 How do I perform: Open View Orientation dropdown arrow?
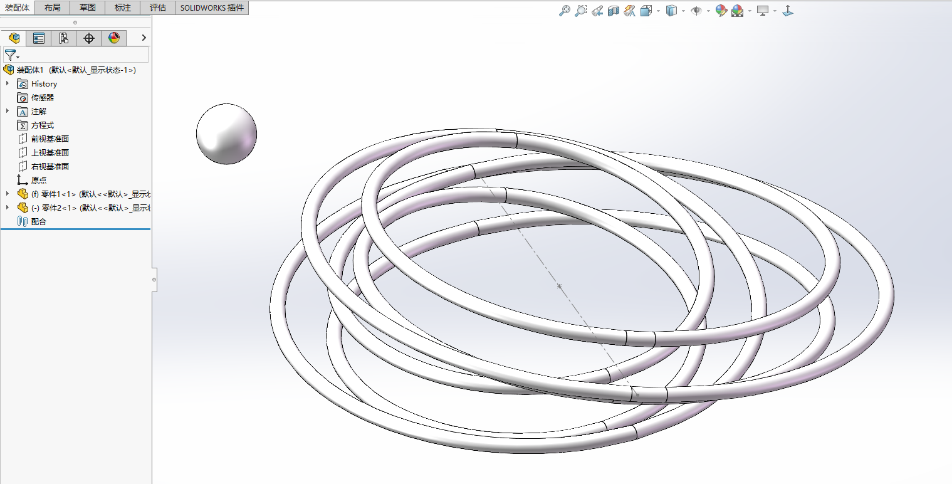point(658,11)
